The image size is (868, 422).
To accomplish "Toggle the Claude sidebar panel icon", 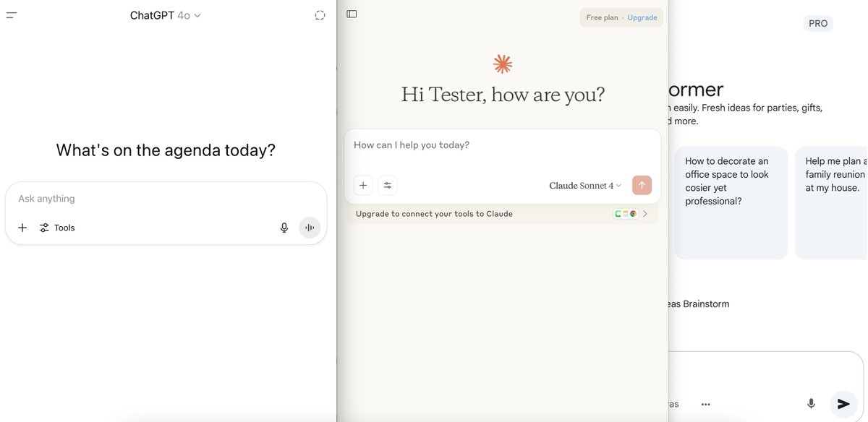I will [x=352, y=14].
